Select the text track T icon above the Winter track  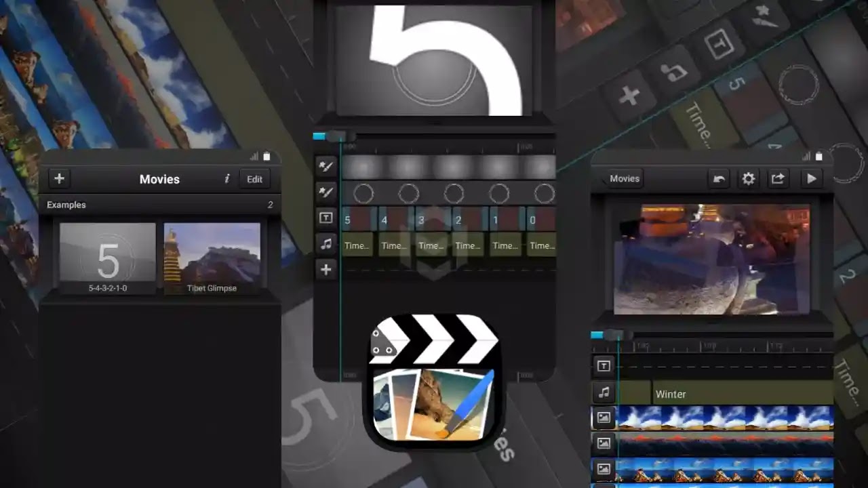tap(604, 366)
